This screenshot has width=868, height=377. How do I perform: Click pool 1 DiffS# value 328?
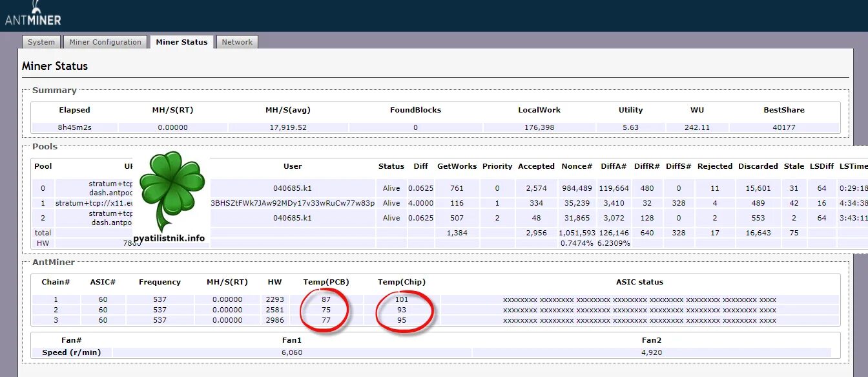click(x=677, y=203)
